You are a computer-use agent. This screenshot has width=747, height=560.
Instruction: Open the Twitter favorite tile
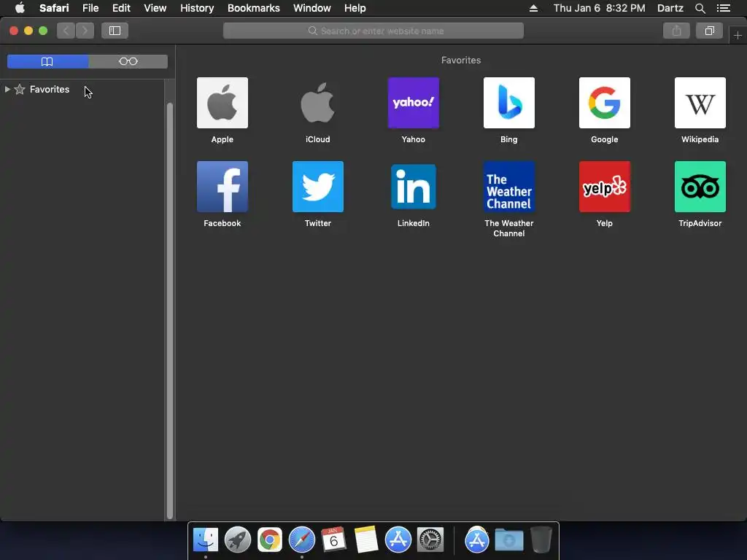tap(318, 187)
